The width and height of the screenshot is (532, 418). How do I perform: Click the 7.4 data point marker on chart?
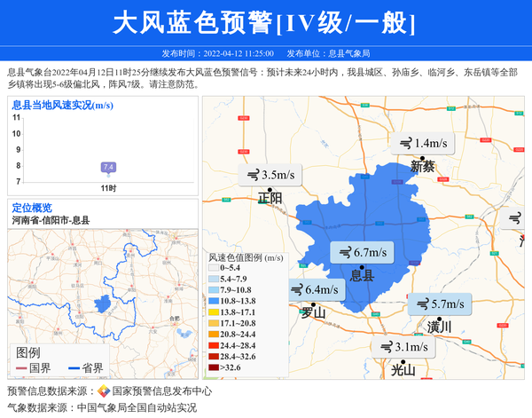(x=108, y=176)
